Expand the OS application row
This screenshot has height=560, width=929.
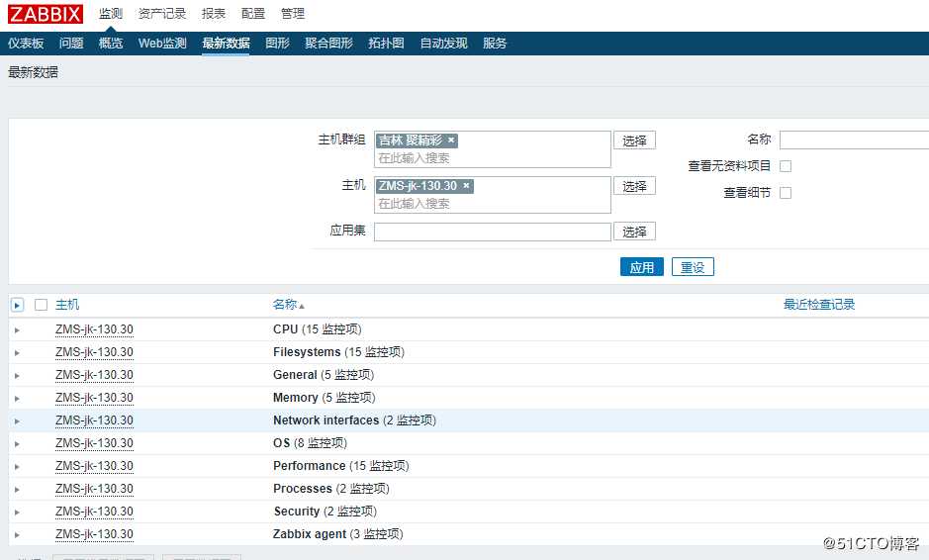click(x=17, y=444)
